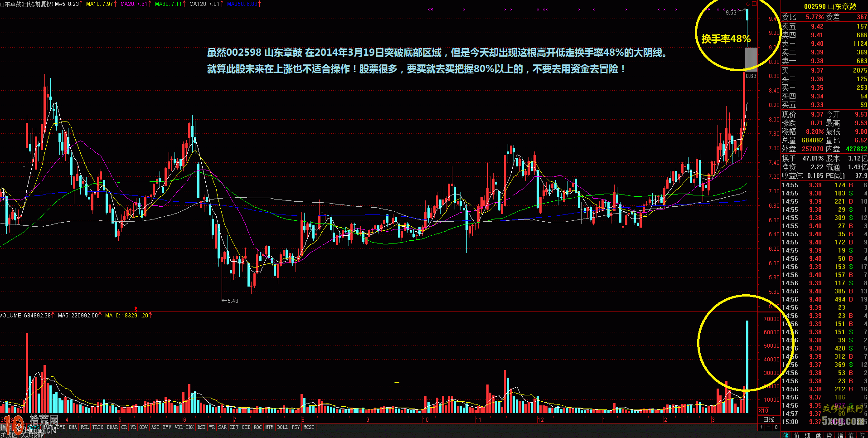
Task: Click the 委比 5.77% value
Action: (815, 17)
